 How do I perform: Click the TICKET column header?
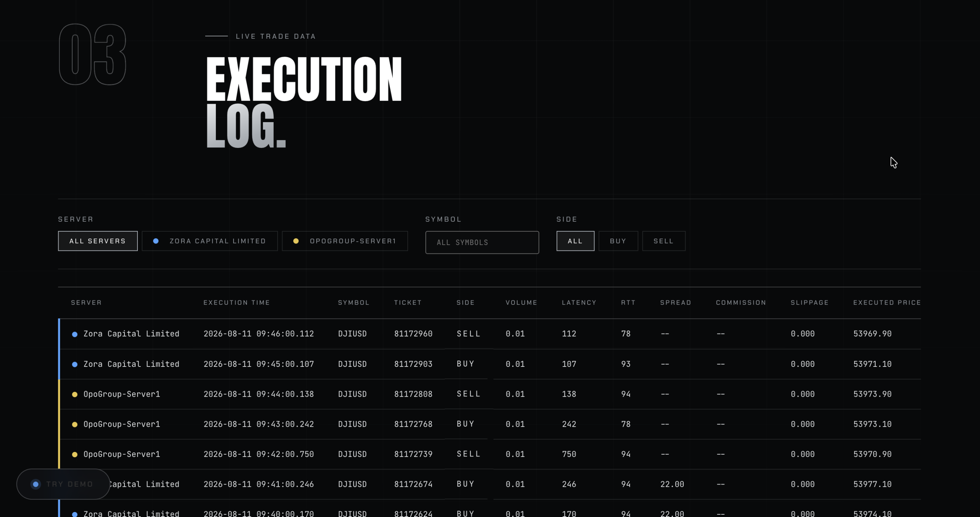(408, 303)
